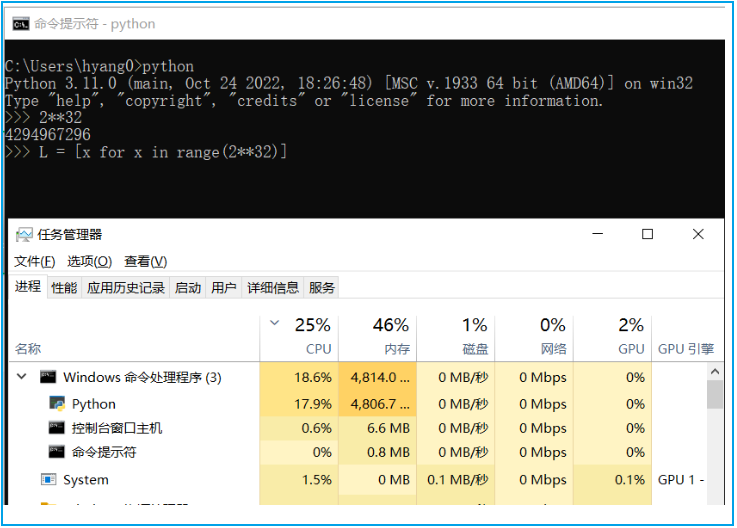
Task: Click the 0.1% GPU value for System
Action: [x=630, y=480]
